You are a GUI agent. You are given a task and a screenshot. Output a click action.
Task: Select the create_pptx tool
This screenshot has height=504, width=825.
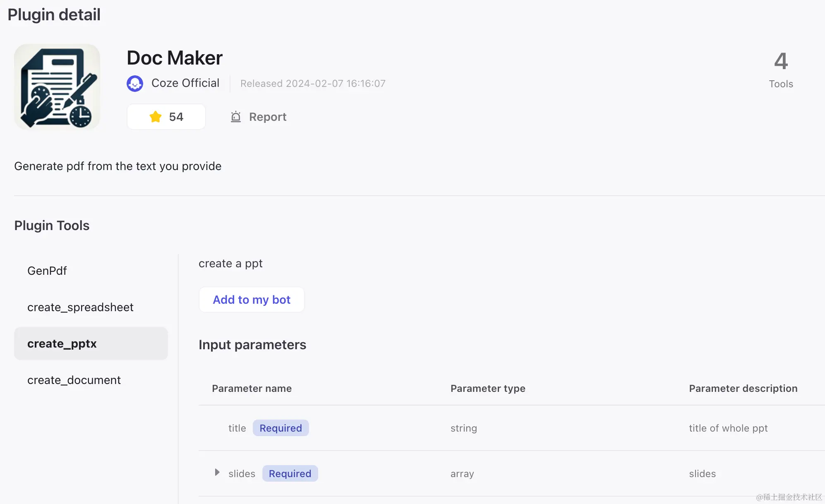click(62, 343)
